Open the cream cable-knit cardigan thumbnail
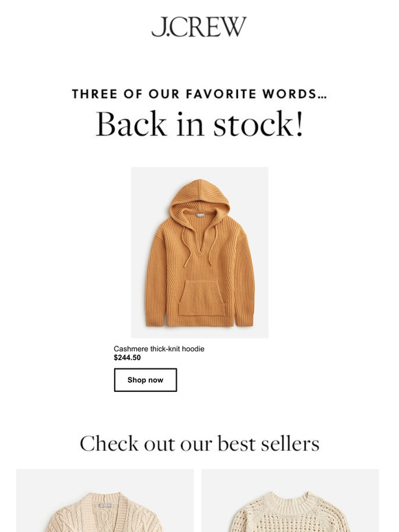The width and height of the screenshot is (399, 532). (105, 500)
